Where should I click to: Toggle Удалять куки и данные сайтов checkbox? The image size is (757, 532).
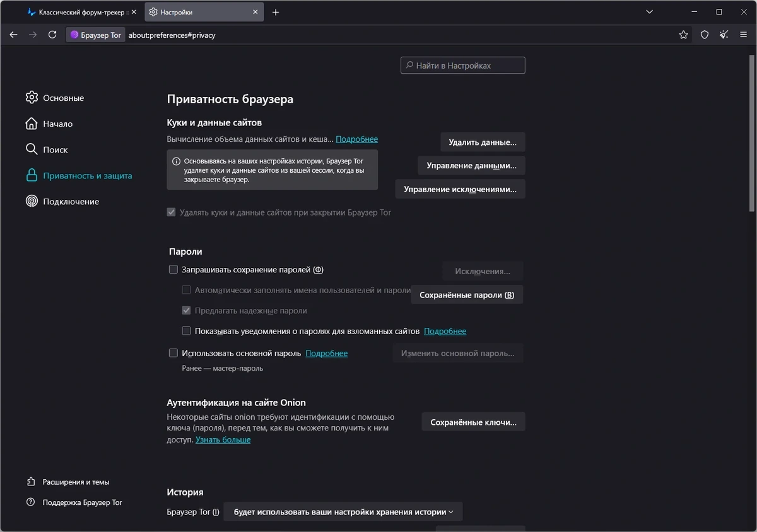click(171, 212)
